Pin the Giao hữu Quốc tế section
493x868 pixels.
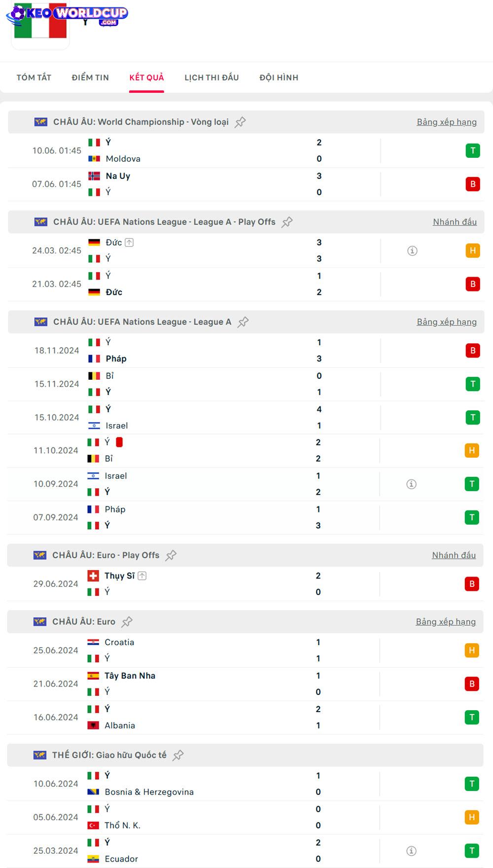pyautogui.click(x=178, y=755)
